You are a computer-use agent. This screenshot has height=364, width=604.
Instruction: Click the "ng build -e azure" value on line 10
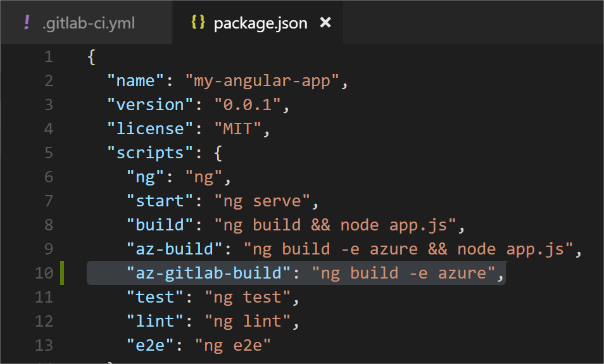tap(403, 273)
